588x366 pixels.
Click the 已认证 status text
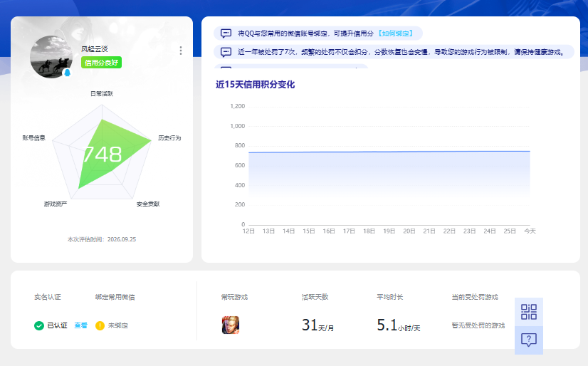(58, 325)
